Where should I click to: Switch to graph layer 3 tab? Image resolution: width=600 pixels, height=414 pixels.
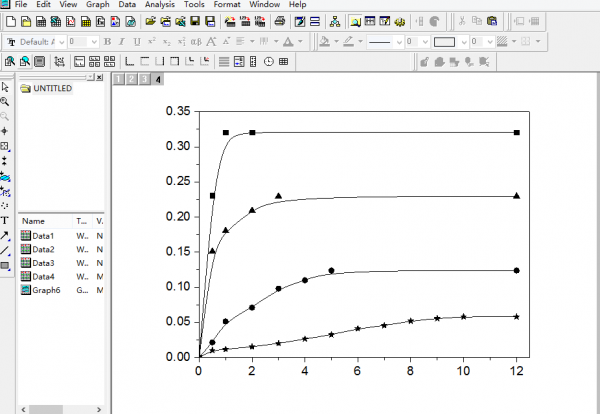coord(145,79)
